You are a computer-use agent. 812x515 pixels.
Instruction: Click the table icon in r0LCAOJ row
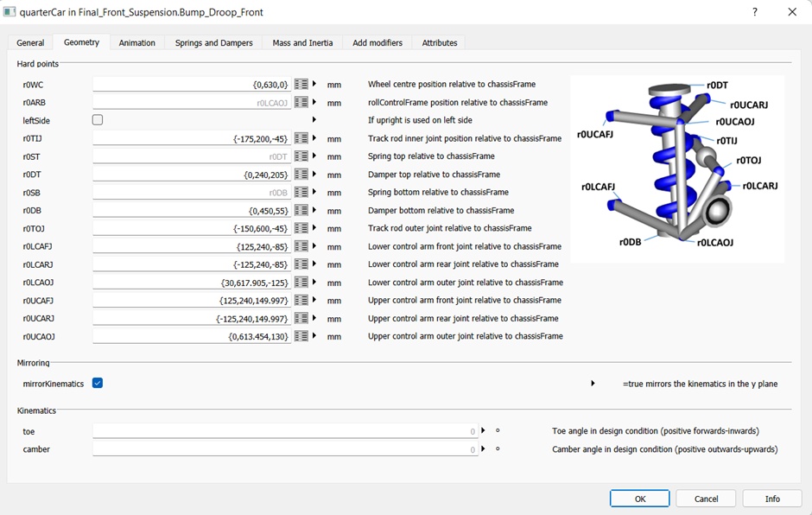(x=301, y=283)
